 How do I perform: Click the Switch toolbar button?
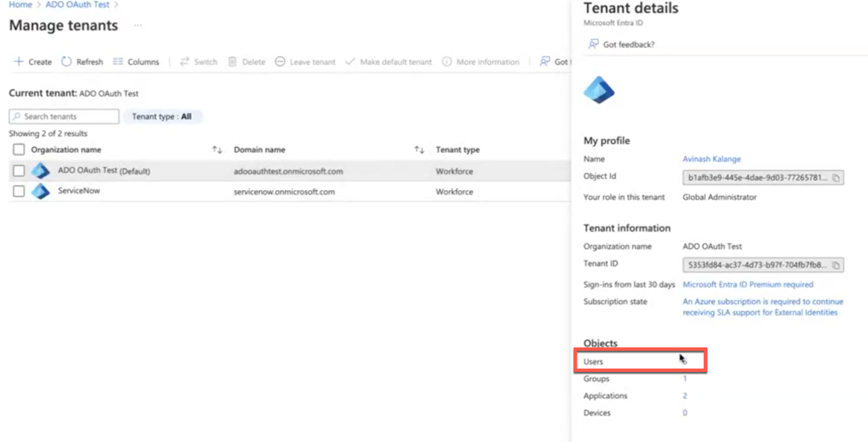[x=198, y=62]
